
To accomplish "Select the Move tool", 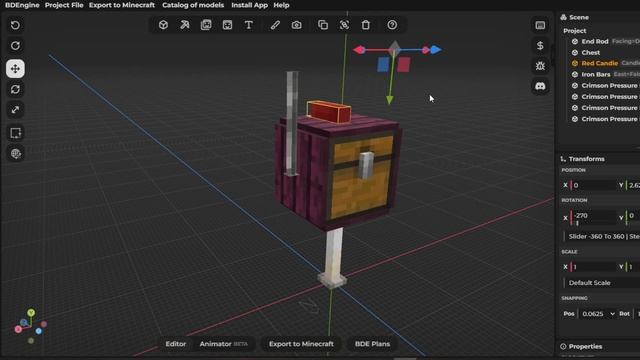I will (x=15, y=69).
